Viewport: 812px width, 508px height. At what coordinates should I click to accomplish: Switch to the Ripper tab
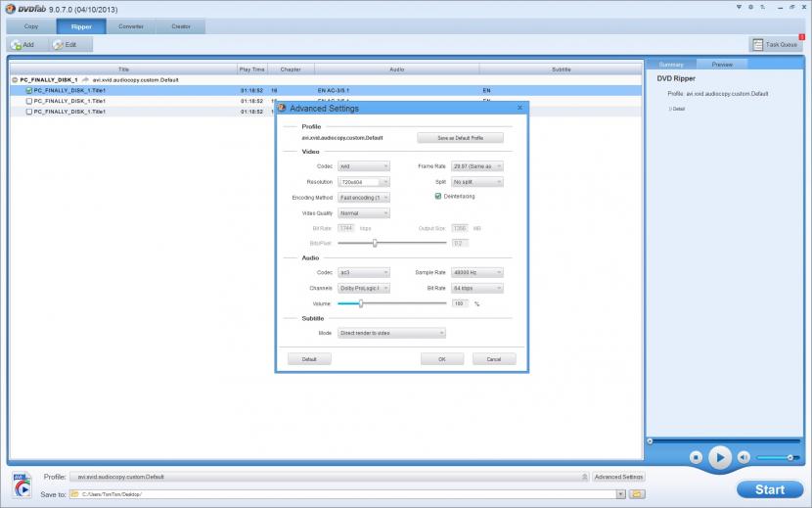81,26
